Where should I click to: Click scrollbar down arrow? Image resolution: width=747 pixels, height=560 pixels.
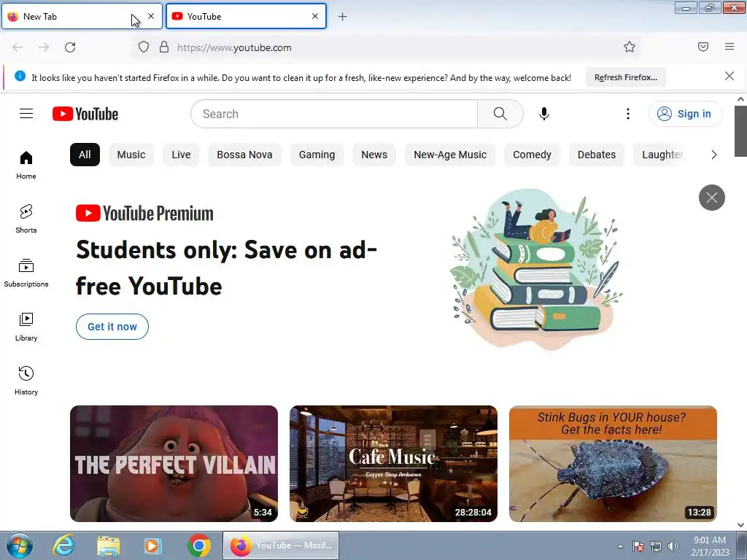point(740,525)
